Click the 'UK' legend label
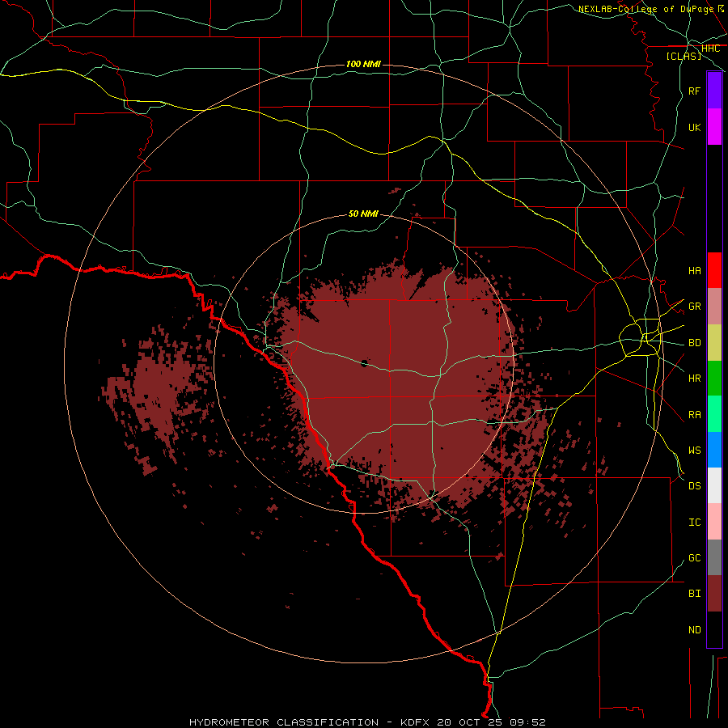 pyautogui.click(x=694, y=128)
